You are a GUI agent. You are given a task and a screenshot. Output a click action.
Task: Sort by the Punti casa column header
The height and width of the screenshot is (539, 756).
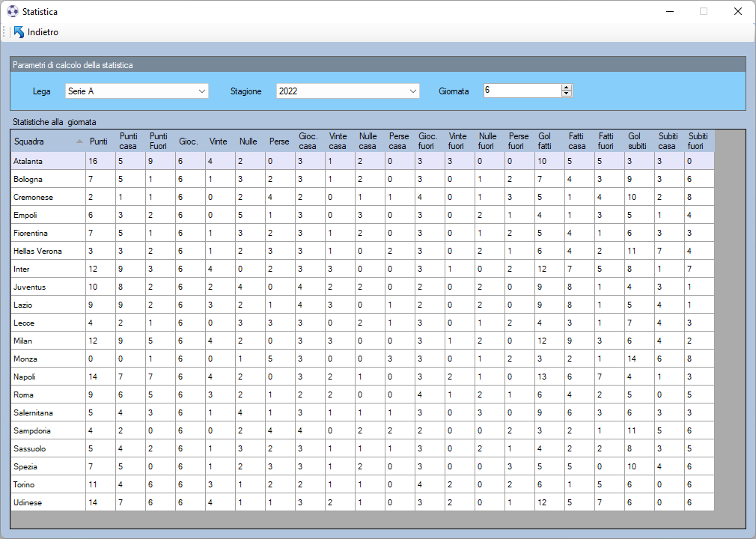tap(130, 141)
